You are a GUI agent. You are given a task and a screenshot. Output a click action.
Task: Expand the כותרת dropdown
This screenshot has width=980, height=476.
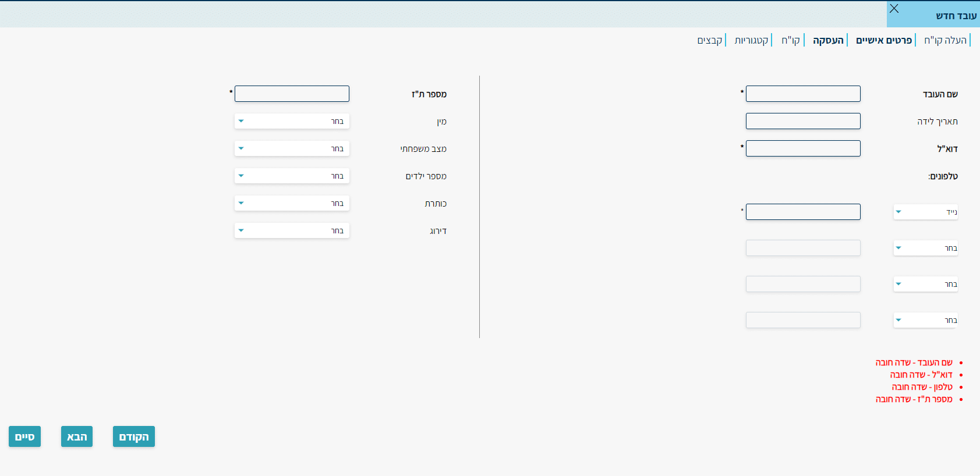coord(292,203)
